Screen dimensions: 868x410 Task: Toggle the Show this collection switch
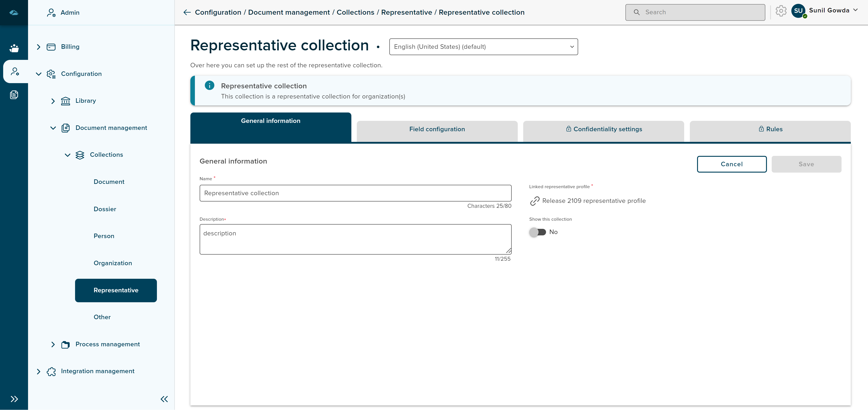point(537,232)
